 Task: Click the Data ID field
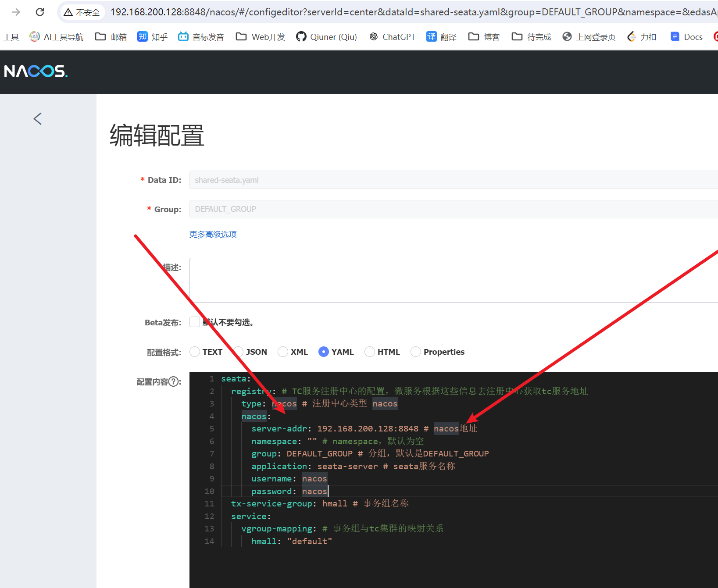[x=454, y=180]
